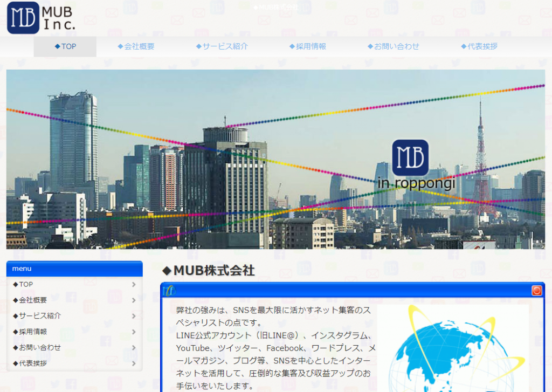Open the お問い合わせ navigation tab
The width and height of the screenshot is (552, 392).
point(393,46)
